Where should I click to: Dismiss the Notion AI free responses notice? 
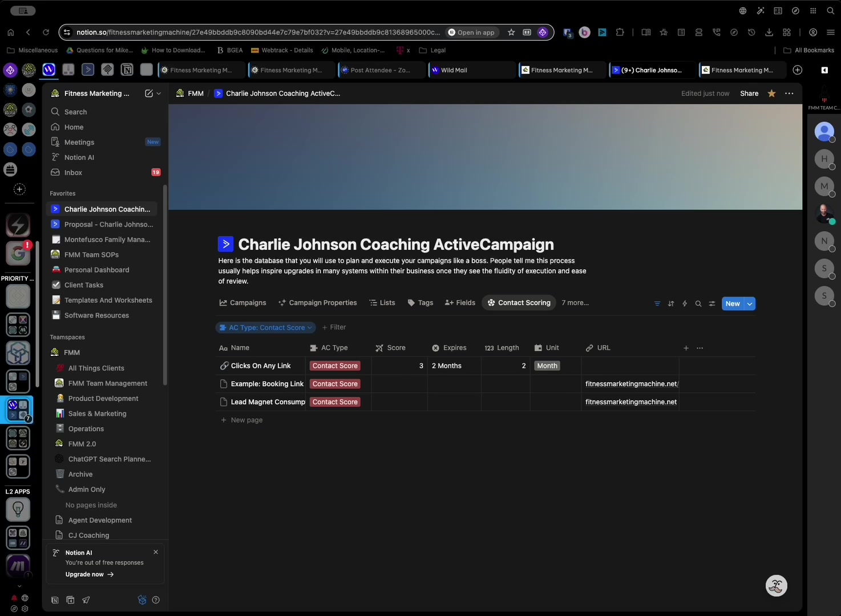(156, 552)
